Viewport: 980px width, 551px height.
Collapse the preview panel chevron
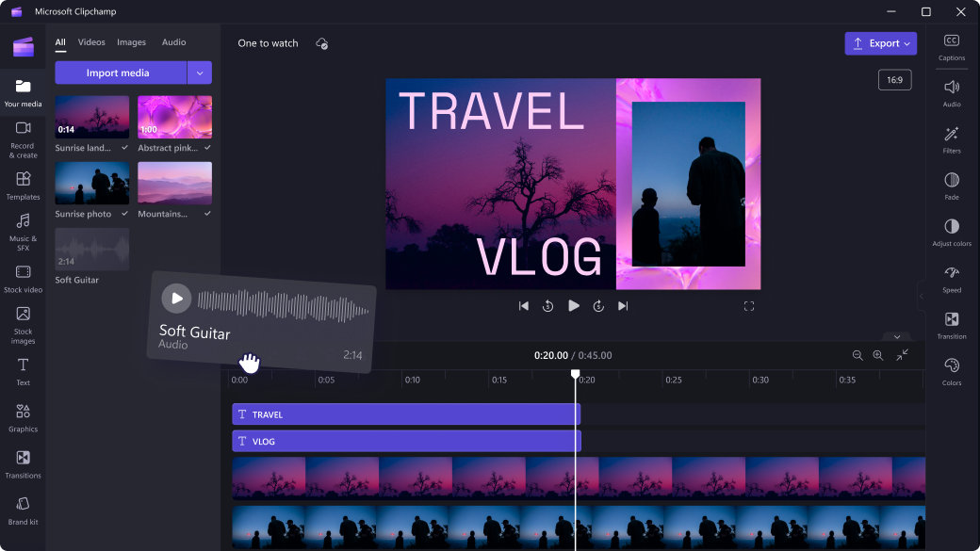(x=896, y=336)
